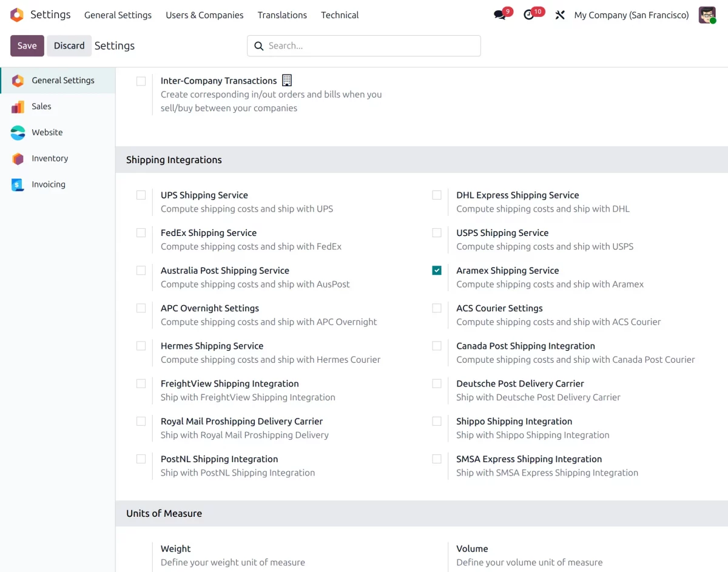Image resolution: width=728 pixels, height=572 pixels.
Task: Enable APC Overnight Settings checkbox
Action: tap(141, 308)
